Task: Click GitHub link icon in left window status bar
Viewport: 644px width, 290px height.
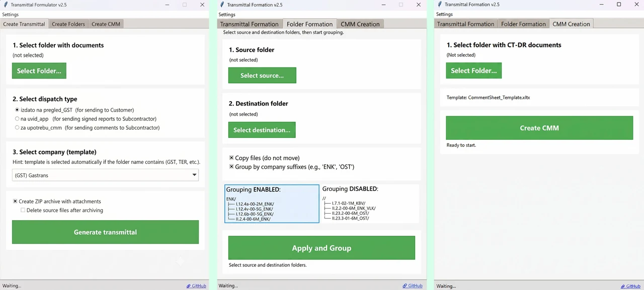Action: (188, 286)
